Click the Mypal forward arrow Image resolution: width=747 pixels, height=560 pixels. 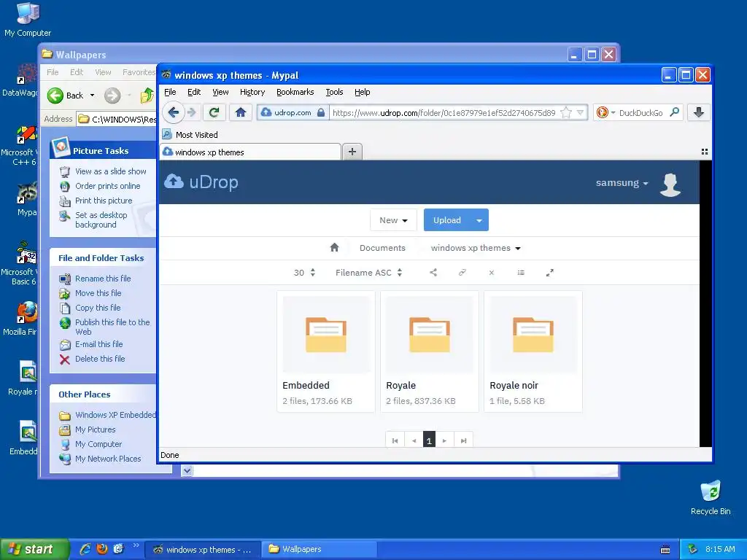tap(192, 113)
